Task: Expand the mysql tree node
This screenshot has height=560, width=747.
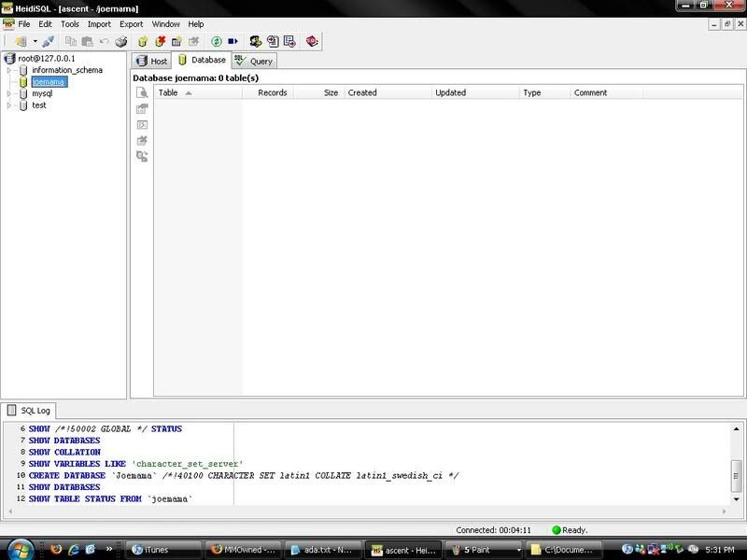Action: [x=8, y=94]
